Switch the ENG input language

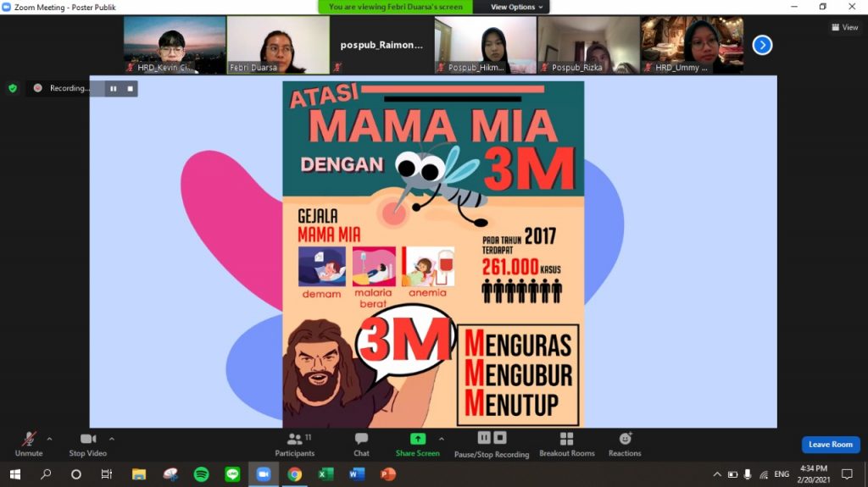(x=782, y=474)
